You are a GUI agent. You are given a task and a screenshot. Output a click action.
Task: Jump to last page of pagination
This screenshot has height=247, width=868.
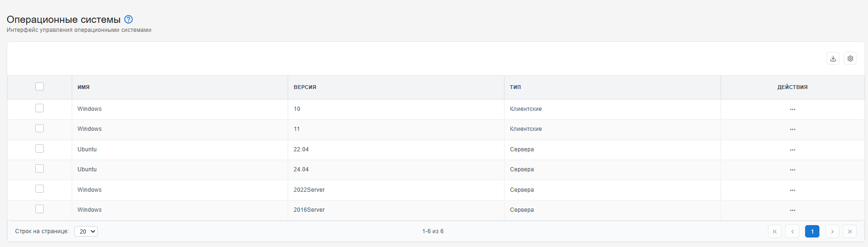coord(849,231)
